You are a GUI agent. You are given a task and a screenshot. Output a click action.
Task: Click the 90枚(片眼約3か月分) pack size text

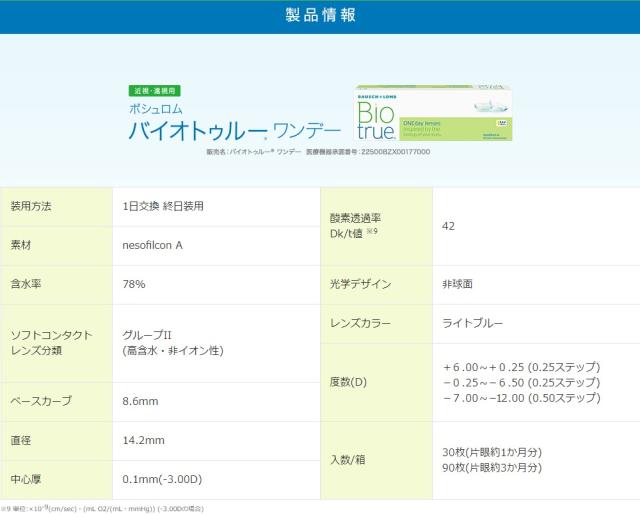tap(492, 467)
